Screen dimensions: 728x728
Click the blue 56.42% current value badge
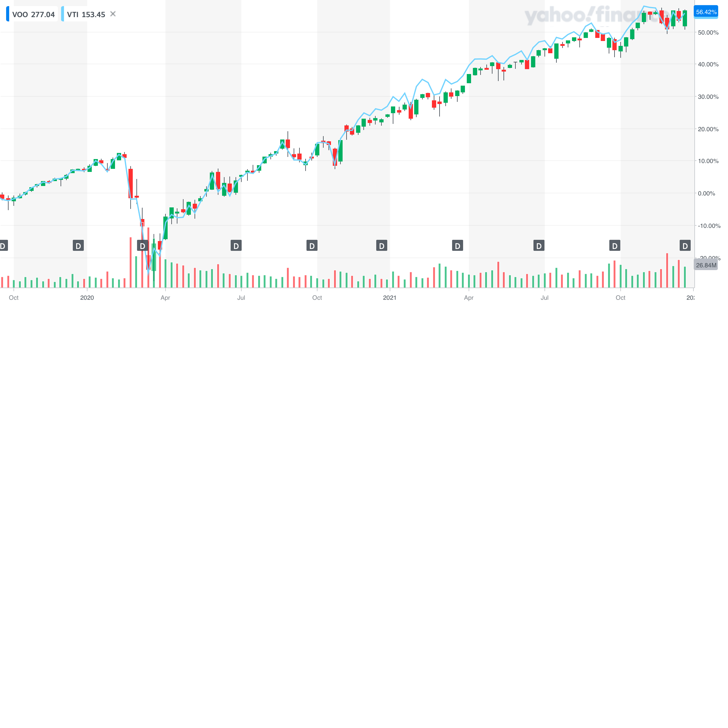[706, 12]
